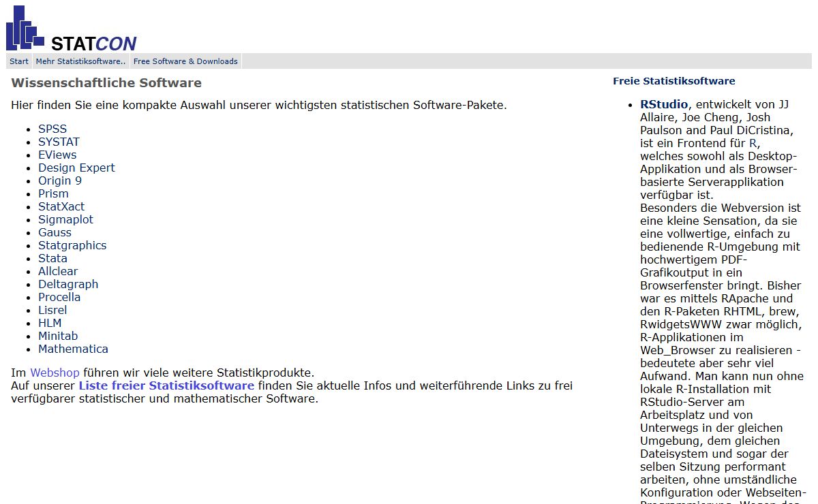Open the RStudio link in the sidebar

[664, 104]
